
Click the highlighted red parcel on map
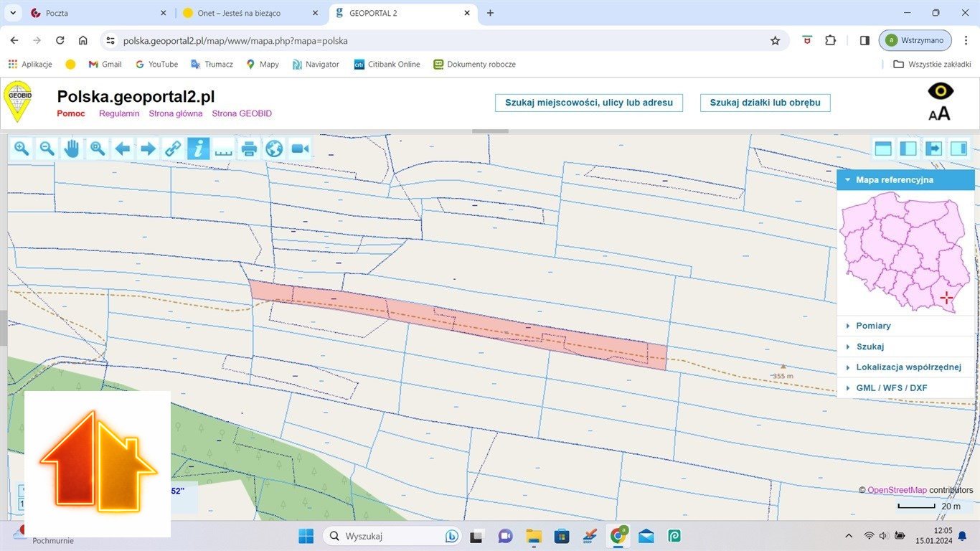pos(459,323)
